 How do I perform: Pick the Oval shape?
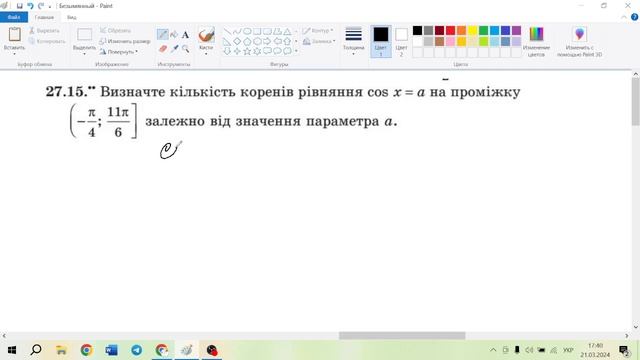(247, 31)
